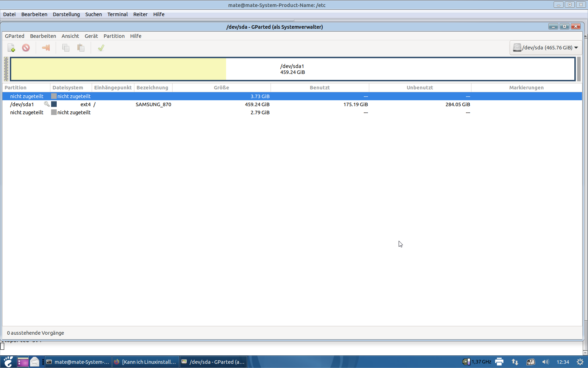Click the SAMSUNG_870 label cell
Viewport: 588px width, 368px height.
(153, 104)
